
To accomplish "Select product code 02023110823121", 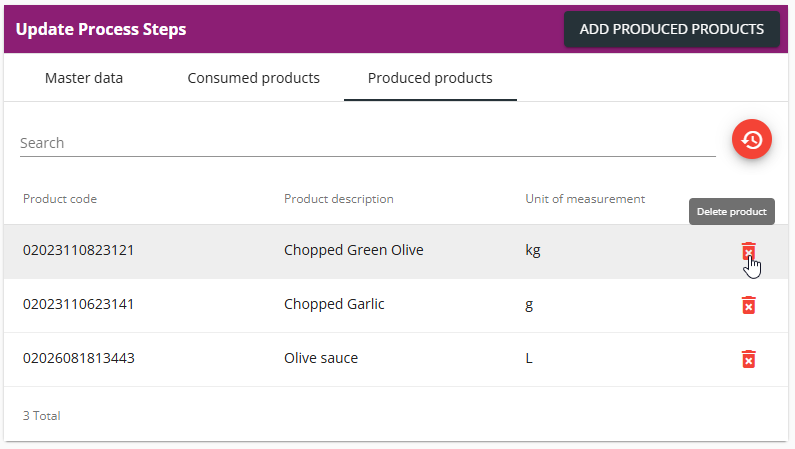I will (x=79, y=250).
